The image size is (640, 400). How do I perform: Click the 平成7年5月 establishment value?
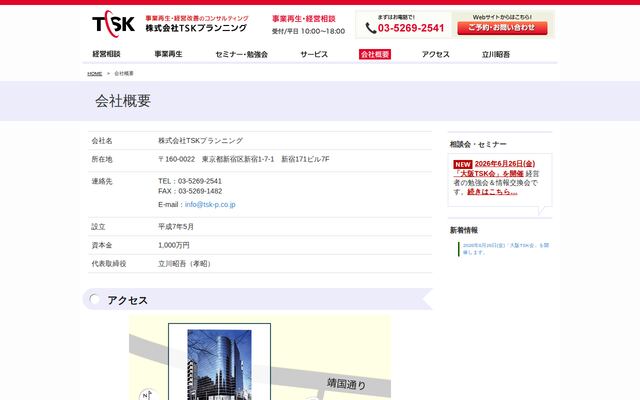pyautogui.click(x=176, y=227)
